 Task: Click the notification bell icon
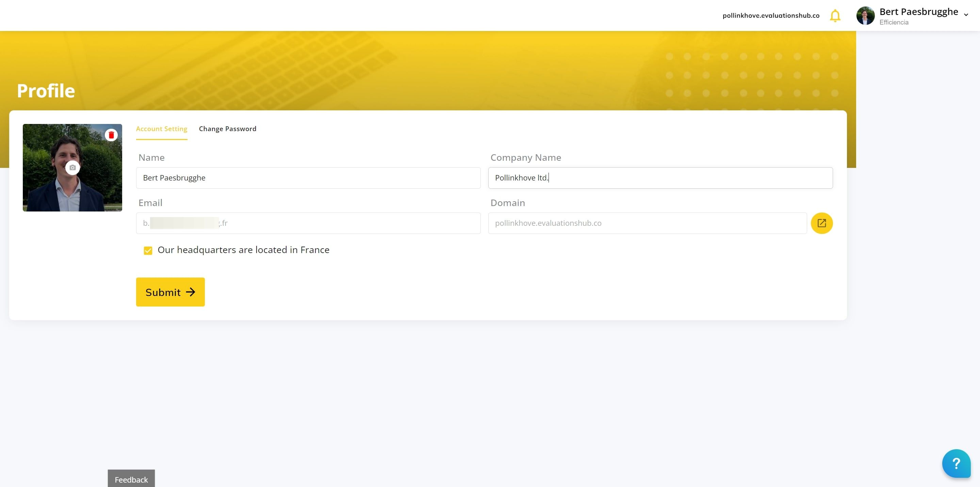tap(835, 16)
